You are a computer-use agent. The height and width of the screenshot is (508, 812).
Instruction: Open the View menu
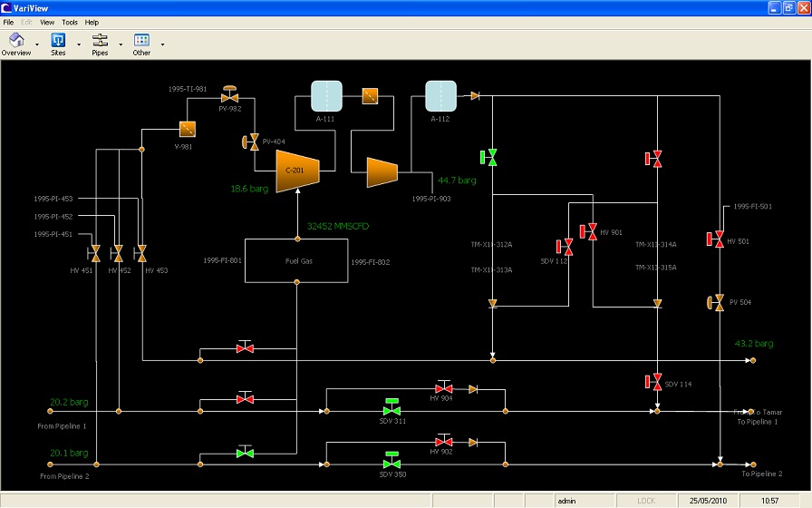tap(47, 22)
